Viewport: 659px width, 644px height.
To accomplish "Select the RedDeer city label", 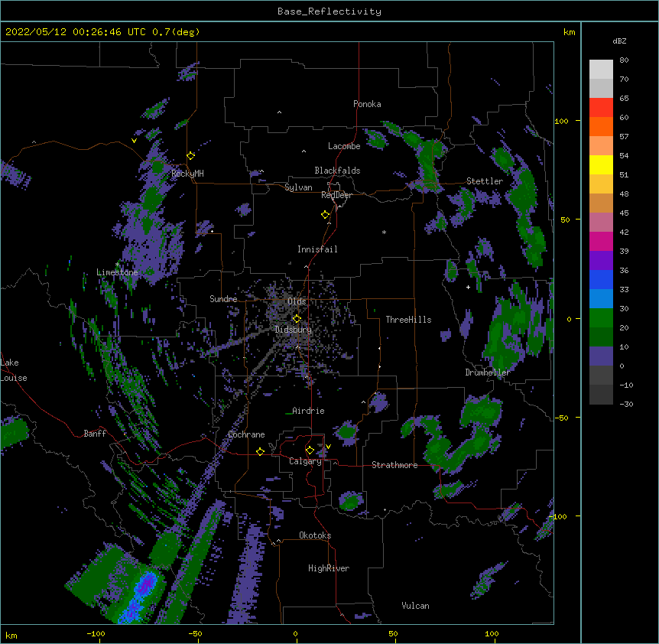I will coord(336,195).
